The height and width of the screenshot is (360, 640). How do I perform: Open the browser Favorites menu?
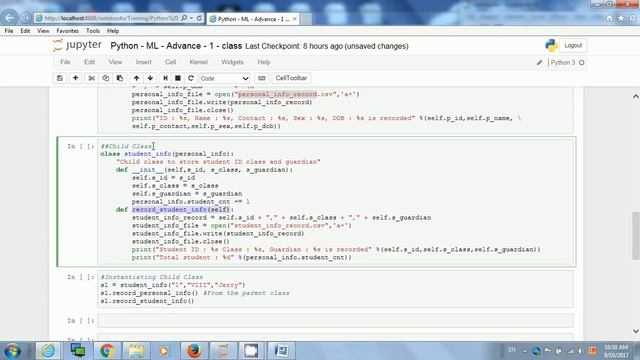click(67, 31)
